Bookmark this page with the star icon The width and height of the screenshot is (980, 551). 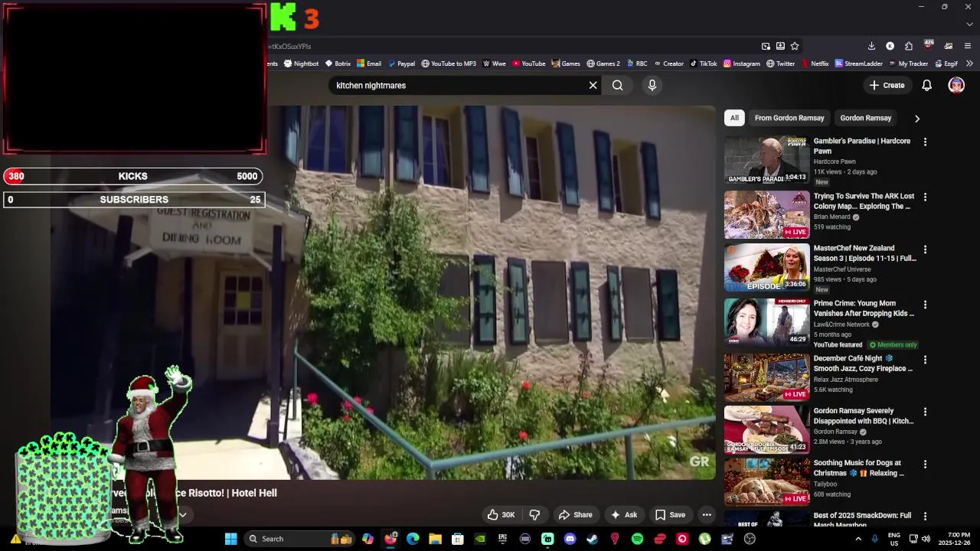[795, 46]
